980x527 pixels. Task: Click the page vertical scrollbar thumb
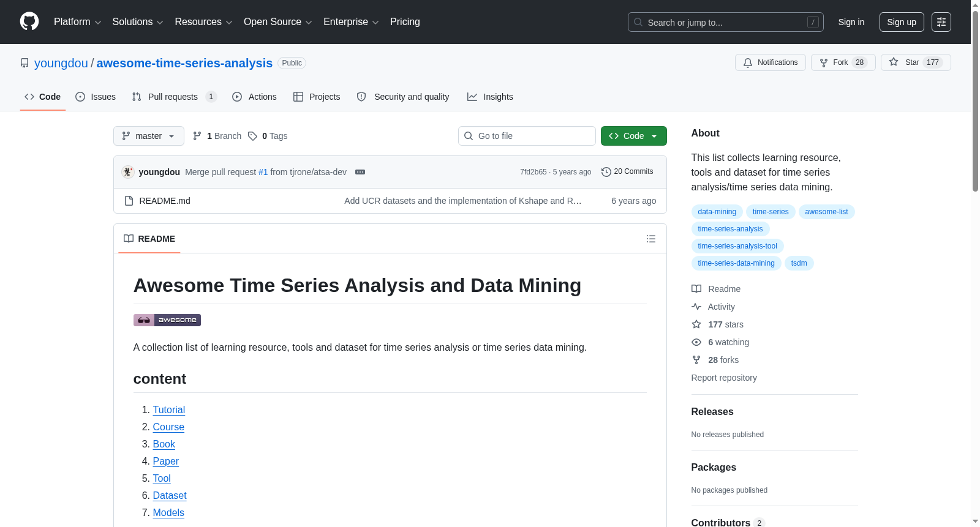pyautogui.click(x=975, y=101)
